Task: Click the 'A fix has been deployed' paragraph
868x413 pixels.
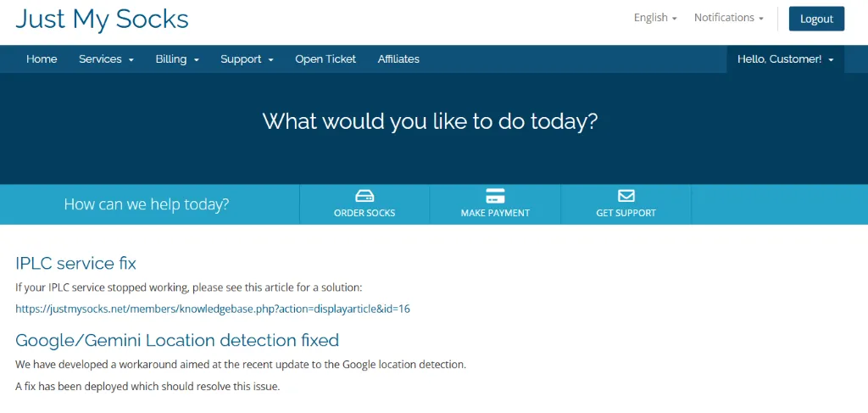Action: coord(147,387)
